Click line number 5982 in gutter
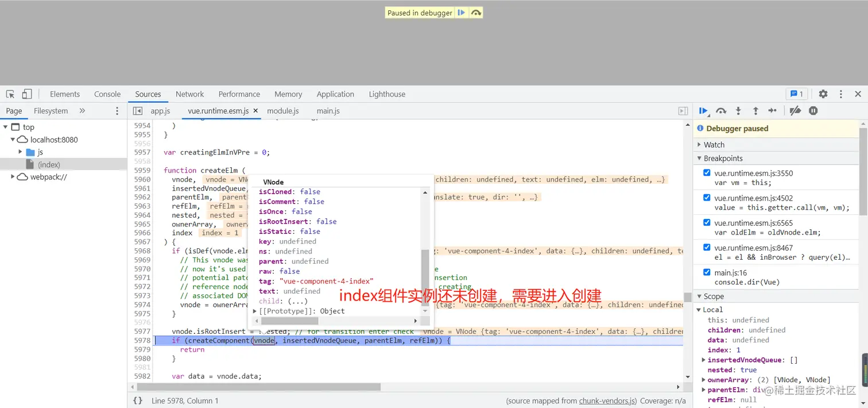 pos(142,376)
